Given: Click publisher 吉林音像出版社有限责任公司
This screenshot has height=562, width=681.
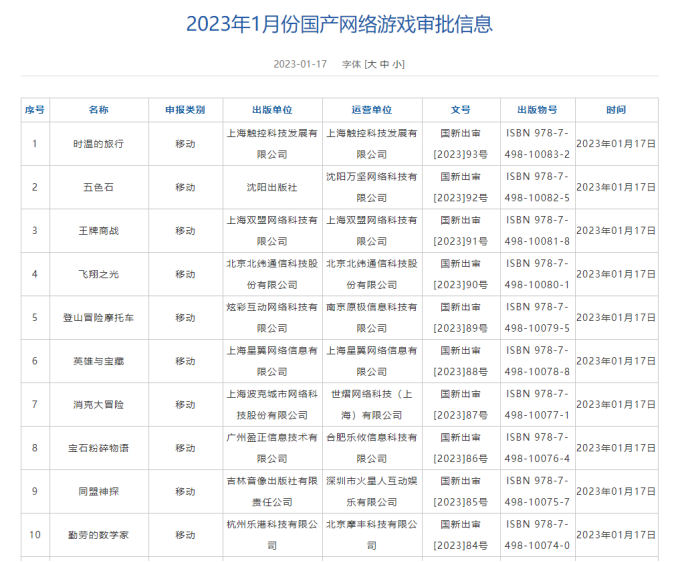Looking at the screenshot, I should pyautogui.click(x=272, y=491).
